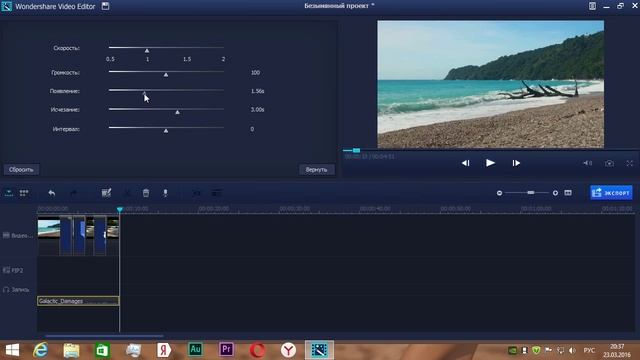The image size is (640, 360).
Task: Click the dimmed toolbar icon next to microphone
Action: coord(197,193)
